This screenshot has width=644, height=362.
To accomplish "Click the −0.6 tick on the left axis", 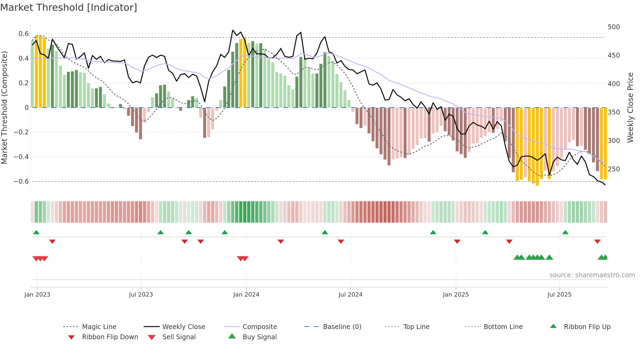I will [x=21, y=182].
